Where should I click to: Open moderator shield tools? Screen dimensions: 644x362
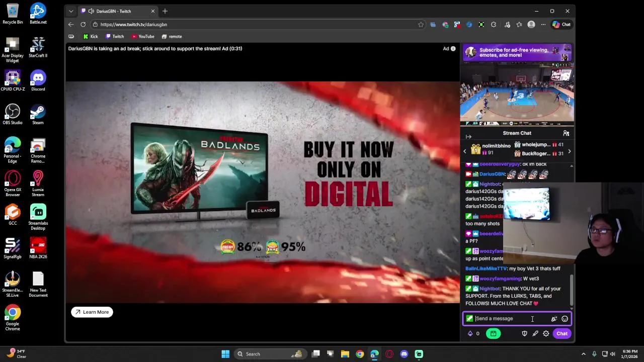point(524,333)
